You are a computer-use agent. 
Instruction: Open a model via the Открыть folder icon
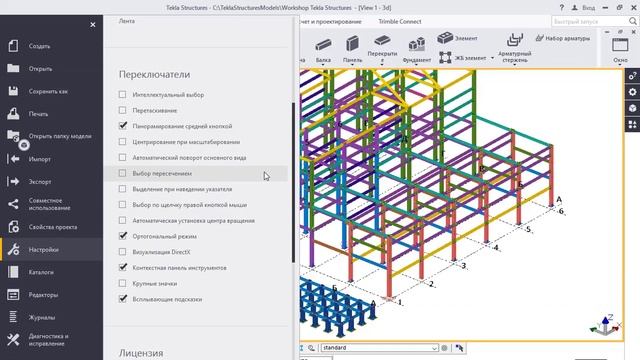click(x=13, y=68)
